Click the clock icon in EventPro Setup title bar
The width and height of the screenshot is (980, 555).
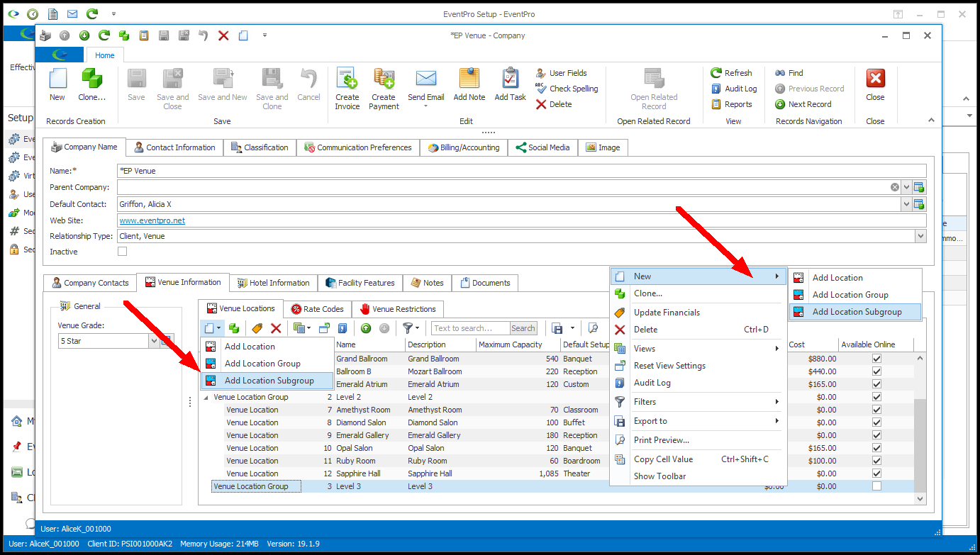[x=33, y=13]
